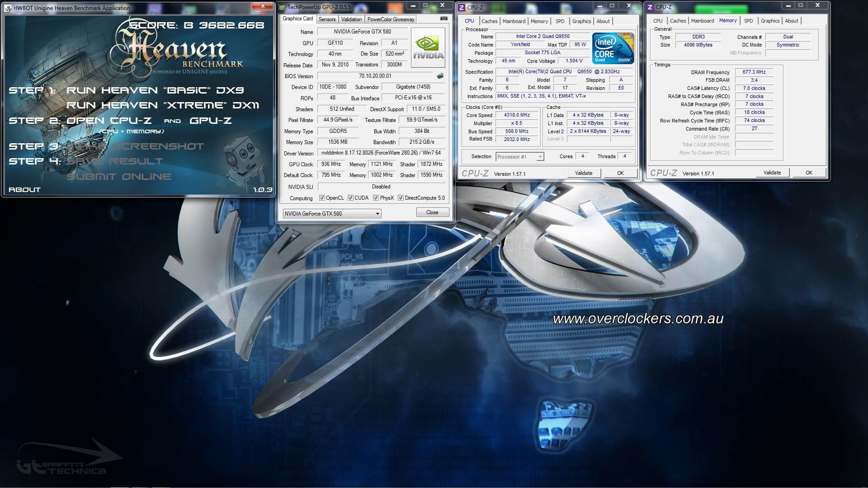Click the Core Voltage value 1.504 V

coord(574,61)
